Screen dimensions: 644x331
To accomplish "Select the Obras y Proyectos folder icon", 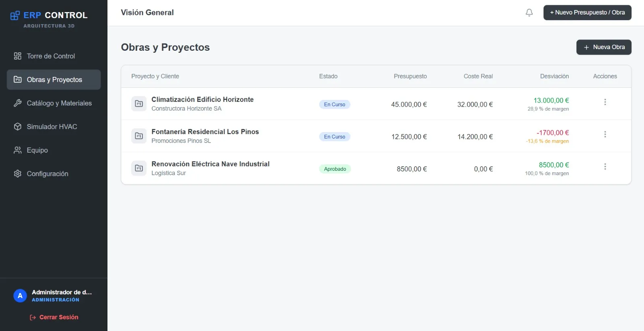I will 17,79.
